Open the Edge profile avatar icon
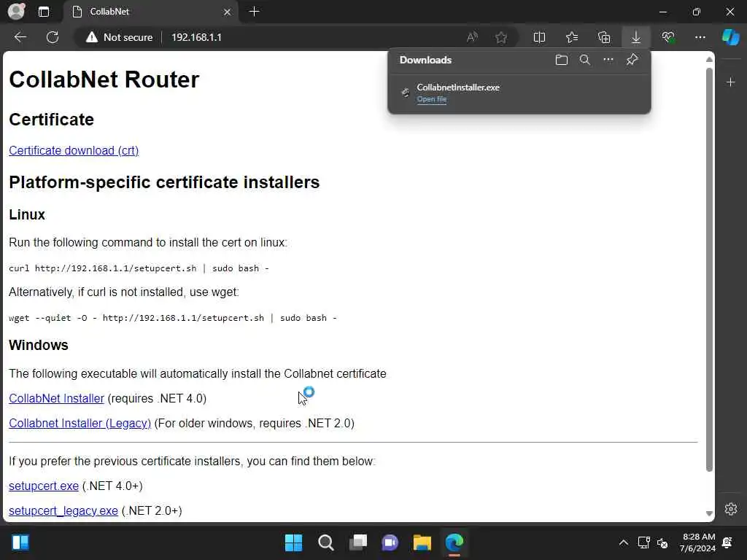Image resolution: width=747 pixels, height=560 pixels. point(16,12)
